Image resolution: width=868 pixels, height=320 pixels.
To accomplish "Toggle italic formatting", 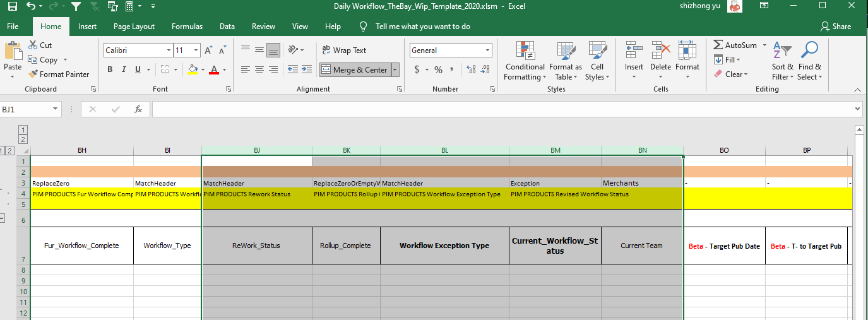I will point(124,69).
